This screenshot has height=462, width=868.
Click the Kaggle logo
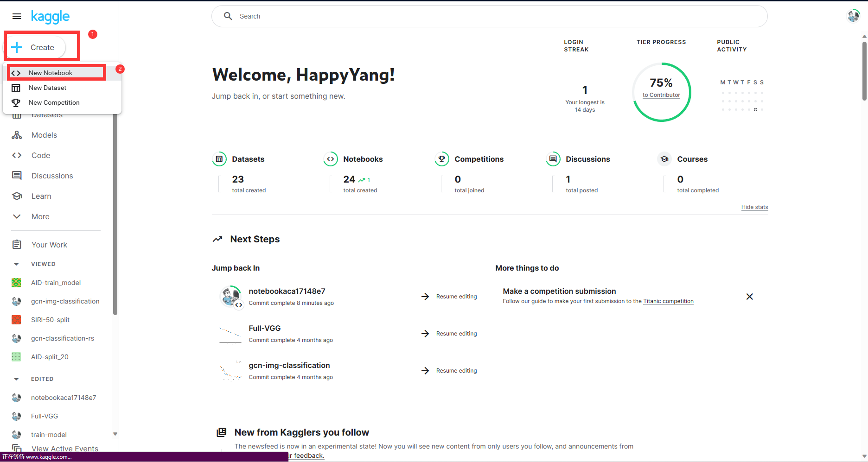coord(50,17)
